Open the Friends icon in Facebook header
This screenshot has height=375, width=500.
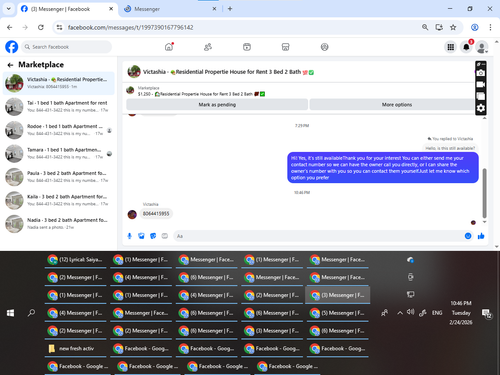pos(208,47)
